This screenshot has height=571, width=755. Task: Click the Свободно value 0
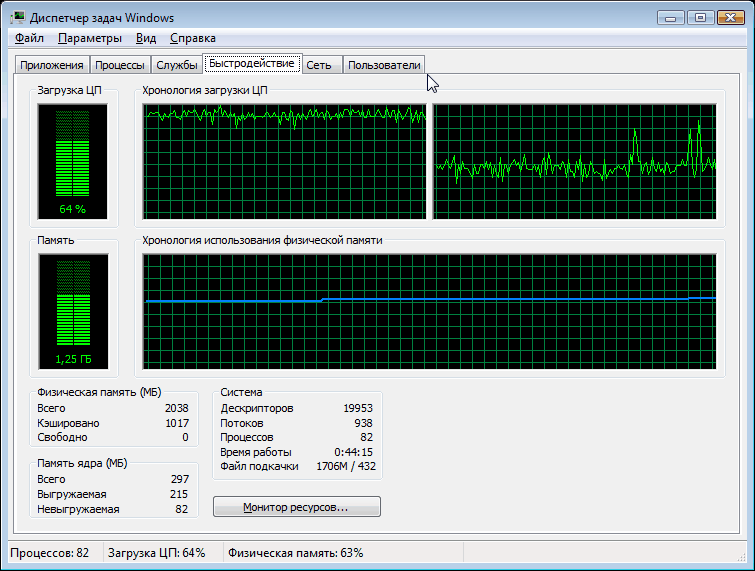click(x=185, y=438)
